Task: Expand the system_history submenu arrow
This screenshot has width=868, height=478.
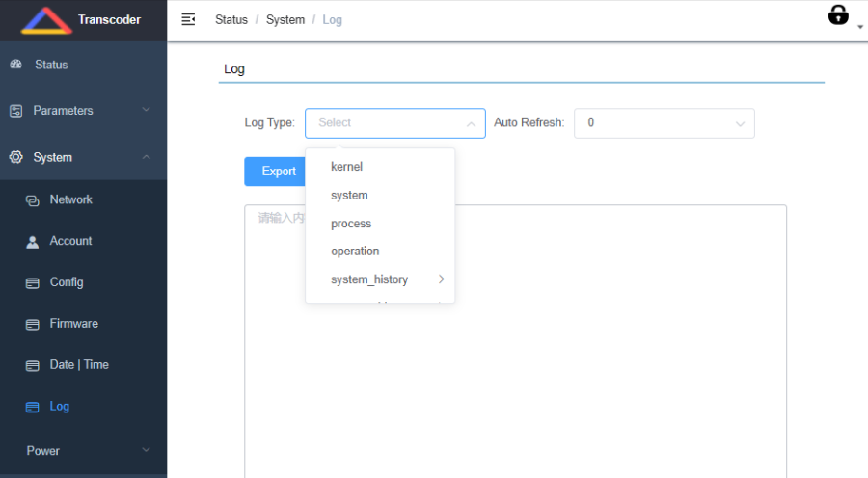Action: (441, 279)
